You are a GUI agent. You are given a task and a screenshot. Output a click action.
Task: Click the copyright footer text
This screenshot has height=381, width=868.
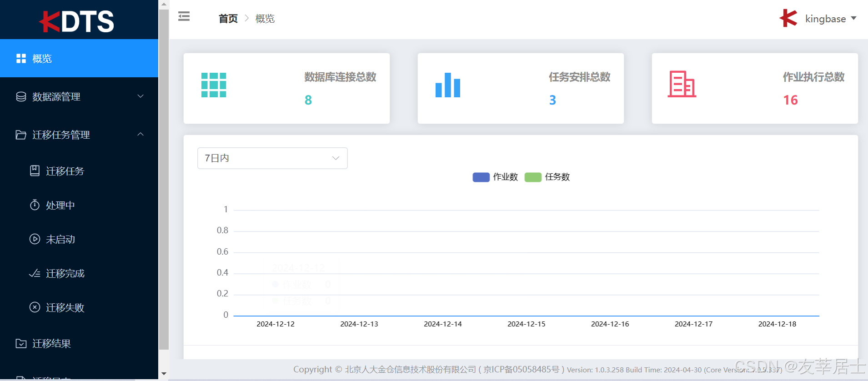(x=538, y=370)
